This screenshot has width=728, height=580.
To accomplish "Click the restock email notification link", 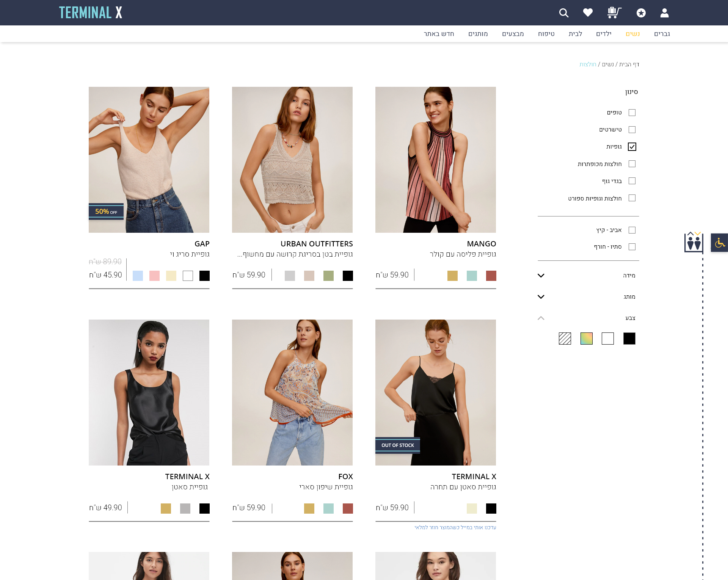I will (455, 527).
